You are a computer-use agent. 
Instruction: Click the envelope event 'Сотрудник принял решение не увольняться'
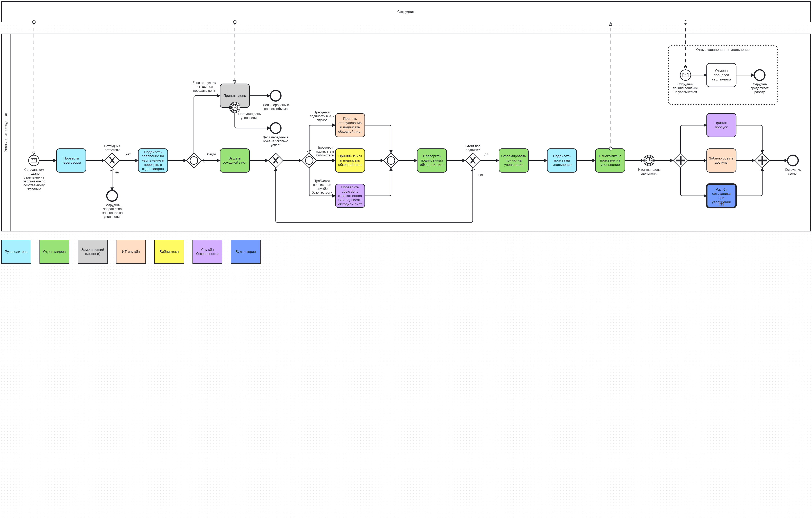[x=685, y=75]
